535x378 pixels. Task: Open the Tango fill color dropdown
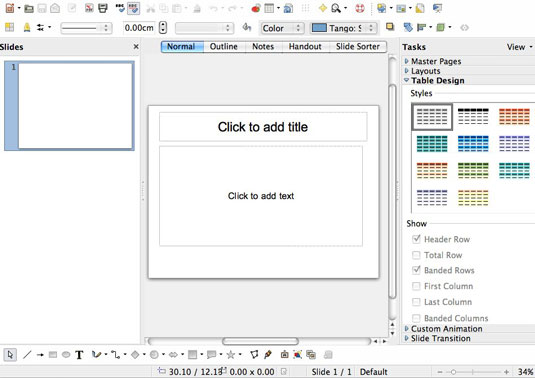pyautogui.click(x=344, y=28)
